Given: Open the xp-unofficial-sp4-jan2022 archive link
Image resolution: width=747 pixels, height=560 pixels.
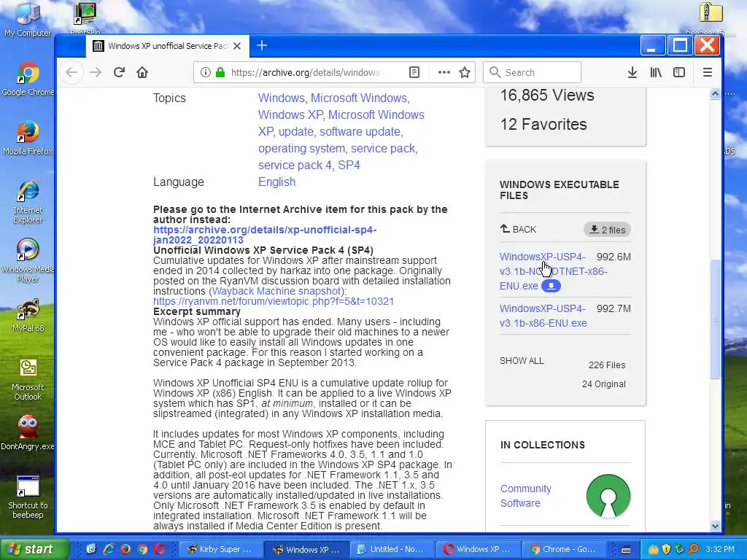Looking at the screenshot, I should point(265,235).
